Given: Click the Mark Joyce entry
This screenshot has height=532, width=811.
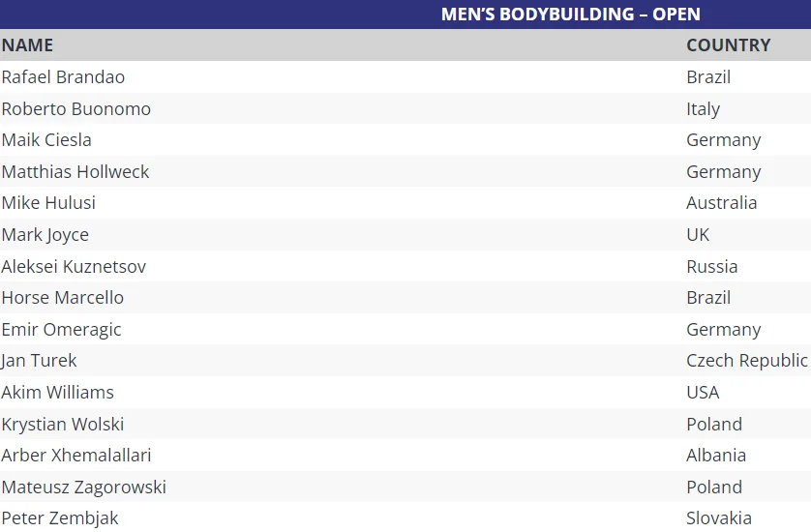Looking at the screenshot, I should click(x=45, y=234).
